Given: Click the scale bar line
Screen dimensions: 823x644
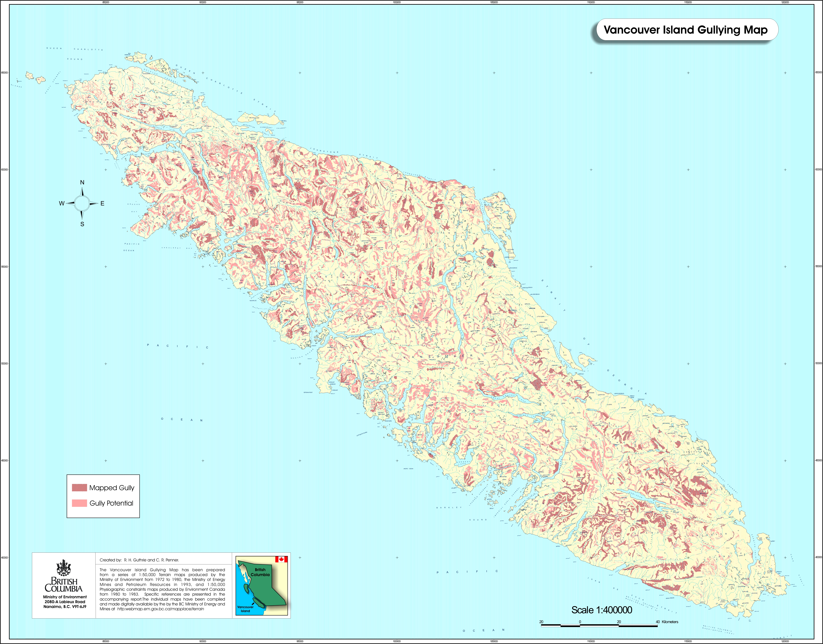Looking at the screenshot, I should click(x=599, y=626).
